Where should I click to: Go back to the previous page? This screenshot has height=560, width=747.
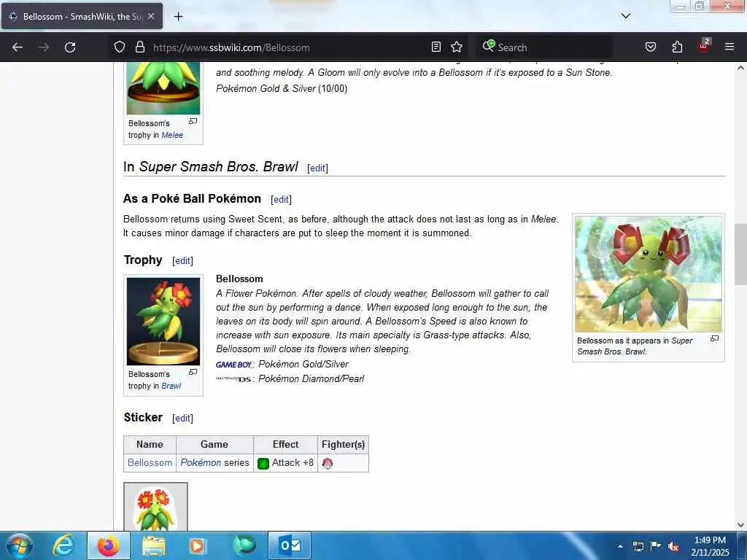pos(18,47)
